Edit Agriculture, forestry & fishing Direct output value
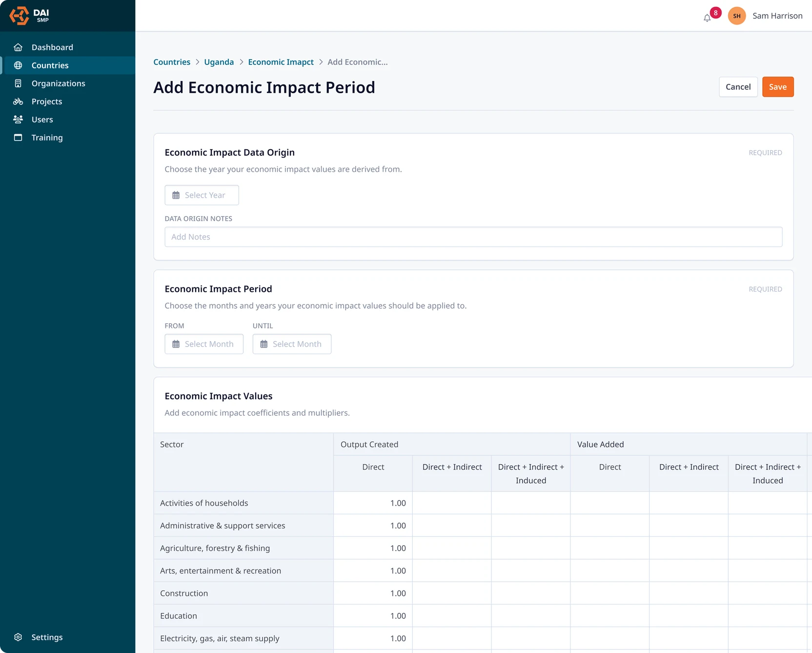 click(373, 548)
